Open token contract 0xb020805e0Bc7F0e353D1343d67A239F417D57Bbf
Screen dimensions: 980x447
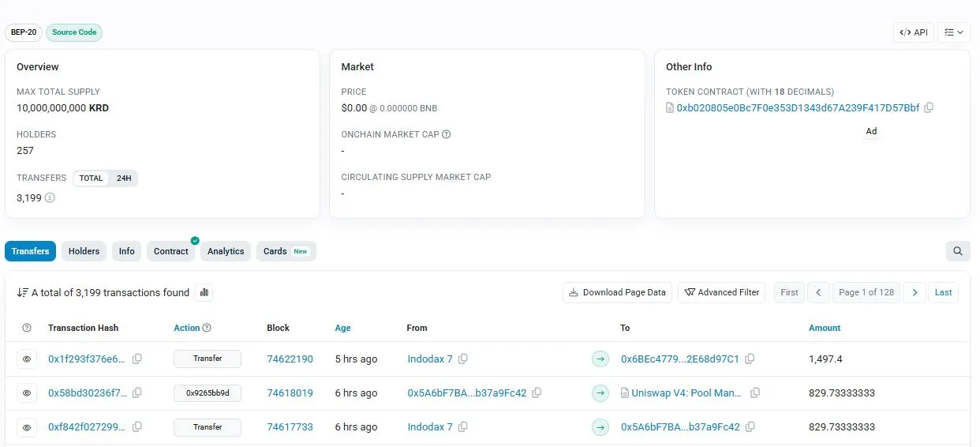(798, 107)
